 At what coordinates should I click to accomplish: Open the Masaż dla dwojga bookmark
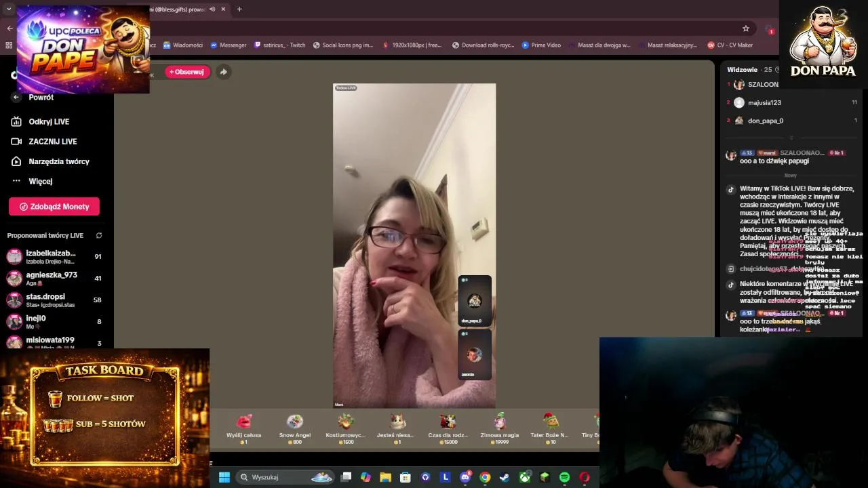pos(599,45)
